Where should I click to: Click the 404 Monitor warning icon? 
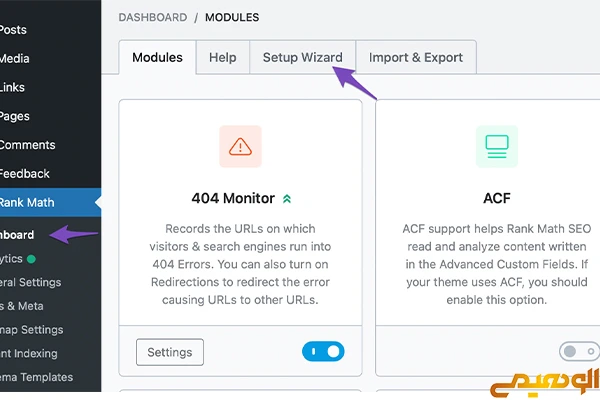click(x=240, y=147)
